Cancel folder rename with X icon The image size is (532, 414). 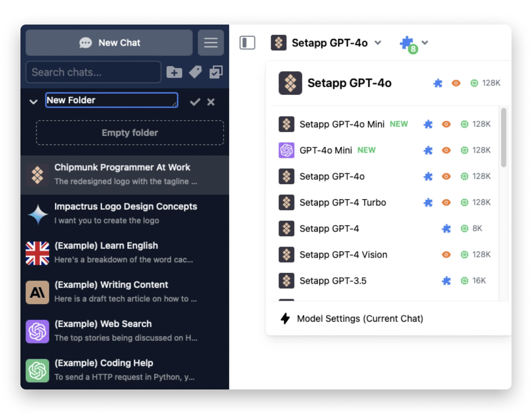[211, 102]
